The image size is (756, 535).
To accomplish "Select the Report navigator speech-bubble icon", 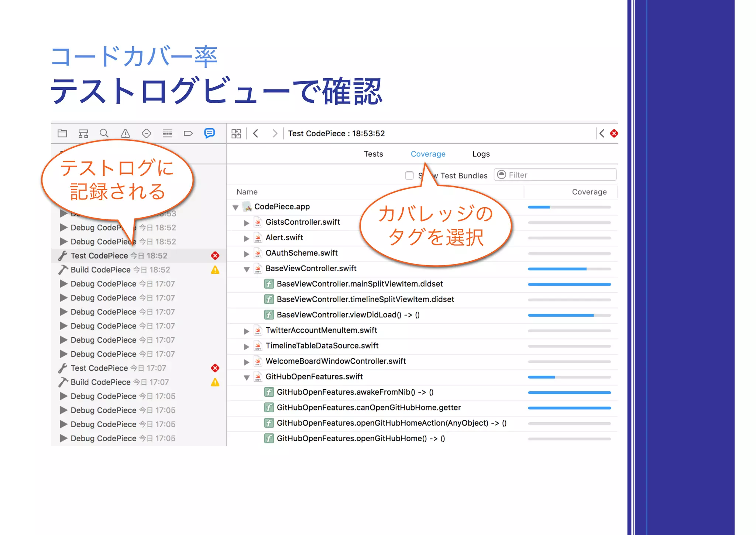I will pyautogui.click(x=209, y=133).
